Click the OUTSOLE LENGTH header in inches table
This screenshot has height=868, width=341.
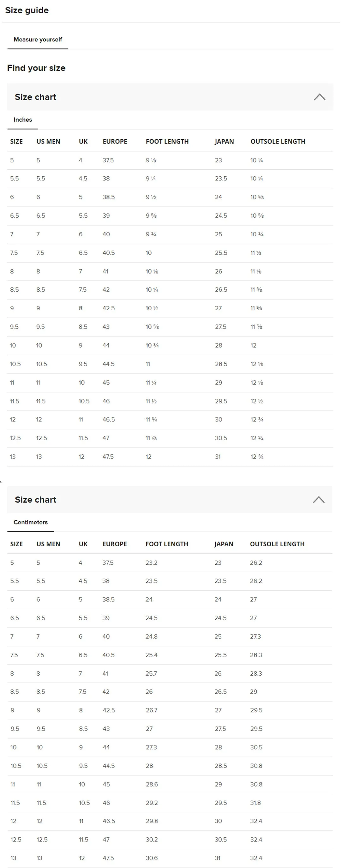pos(278,142)
